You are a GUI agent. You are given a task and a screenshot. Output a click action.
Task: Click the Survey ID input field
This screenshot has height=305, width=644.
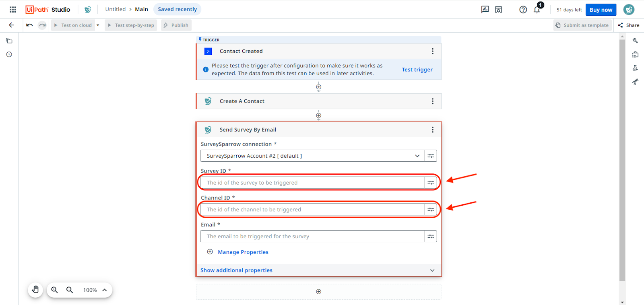click(312, 183)
